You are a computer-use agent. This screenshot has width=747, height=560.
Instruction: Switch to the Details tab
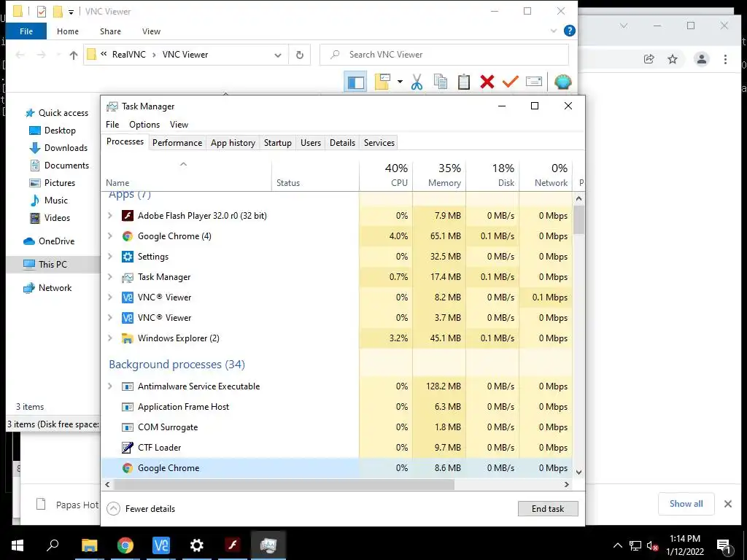click(x=343, y=143)
